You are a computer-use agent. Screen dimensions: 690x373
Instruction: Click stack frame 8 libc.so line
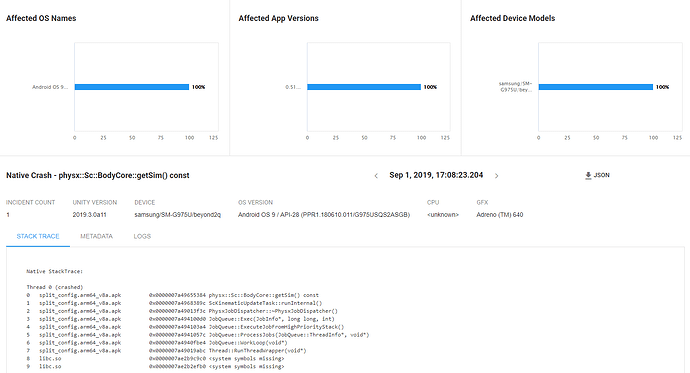pos(155,358)
